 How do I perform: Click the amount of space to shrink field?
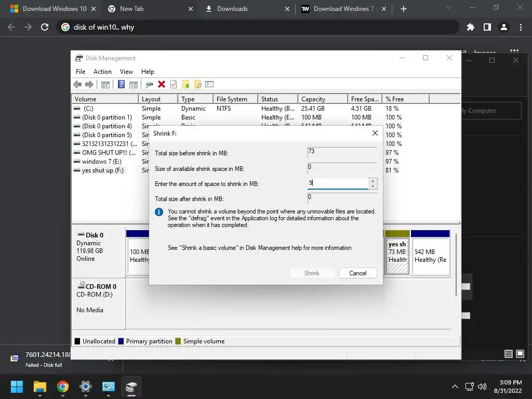(338, 183)
